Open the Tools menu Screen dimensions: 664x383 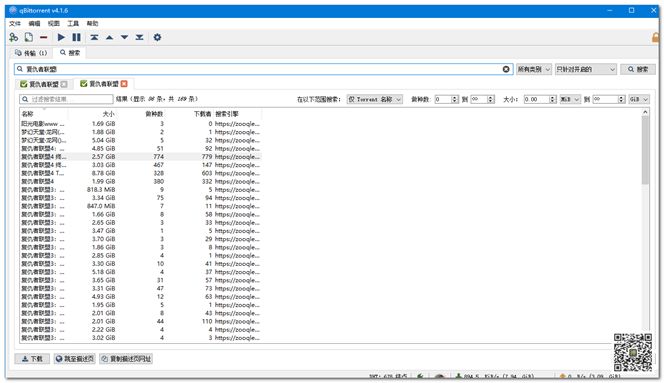[x=73, y=23]
